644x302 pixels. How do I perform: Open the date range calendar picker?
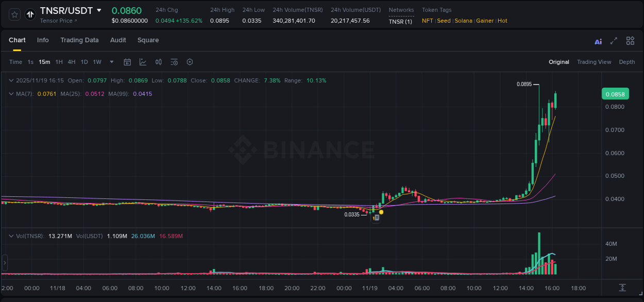[x=127, y=62]
